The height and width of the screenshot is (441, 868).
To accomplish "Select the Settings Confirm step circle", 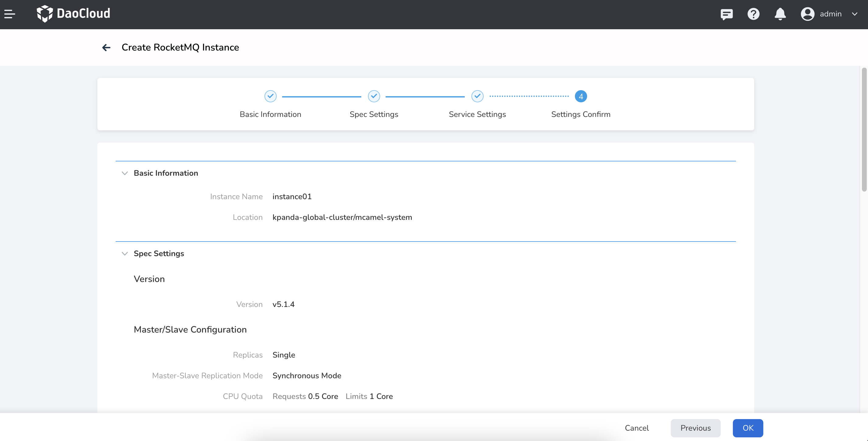I will pyautogui.click(x=580, y=96).
